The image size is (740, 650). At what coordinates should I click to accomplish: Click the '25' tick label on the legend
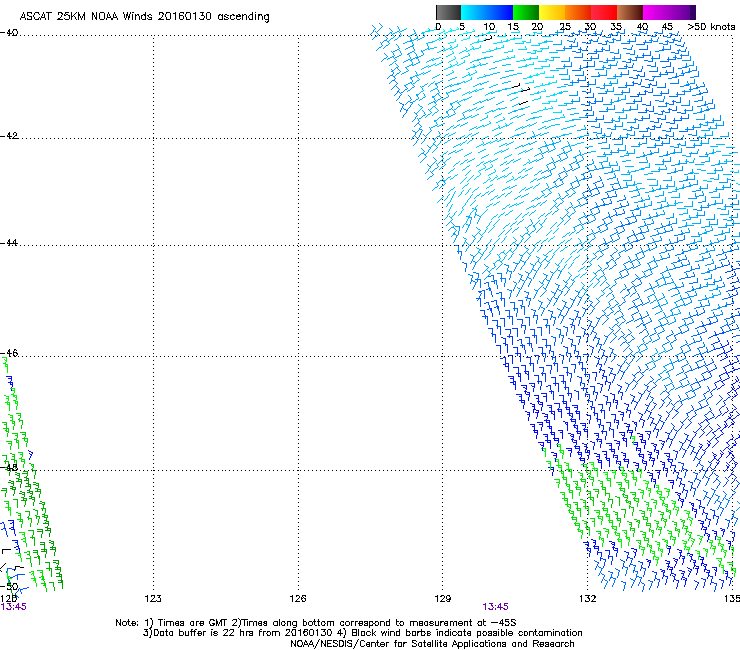pyautogui.click(x=565, y=27)
